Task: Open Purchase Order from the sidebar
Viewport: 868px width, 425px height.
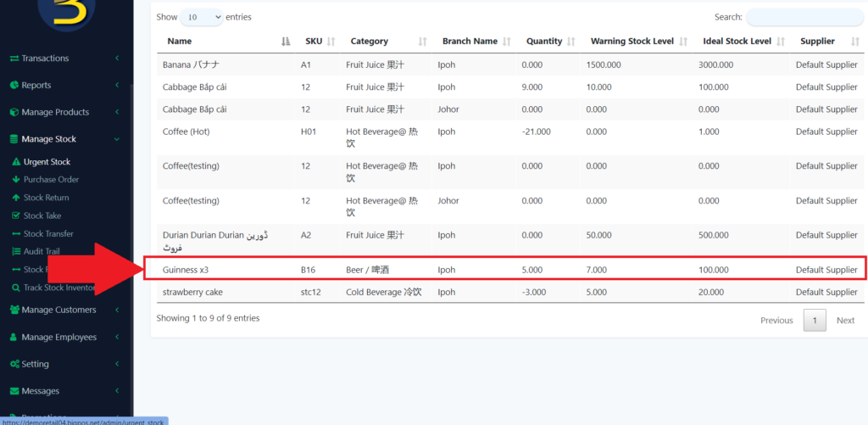Action: pos(51,180)
